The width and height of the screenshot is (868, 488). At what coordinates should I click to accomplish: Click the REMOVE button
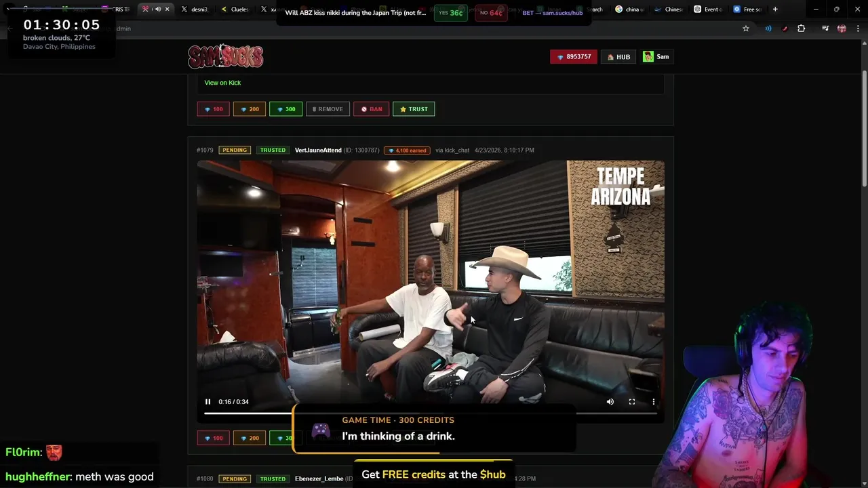pyautogui.click(x=328, y=109)
